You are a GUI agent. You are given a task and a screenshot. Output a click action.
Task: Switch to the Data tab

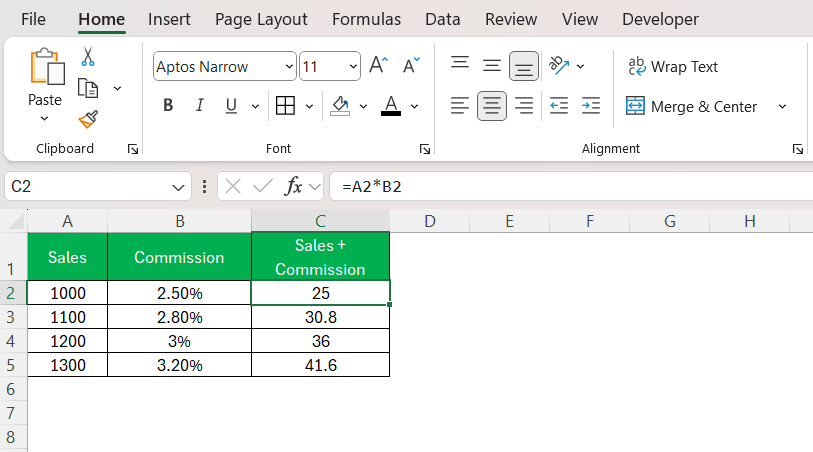[442, 19]
